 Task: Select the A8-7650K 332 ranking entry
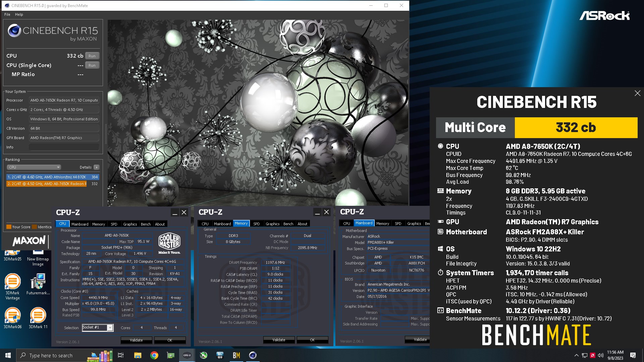53,184
